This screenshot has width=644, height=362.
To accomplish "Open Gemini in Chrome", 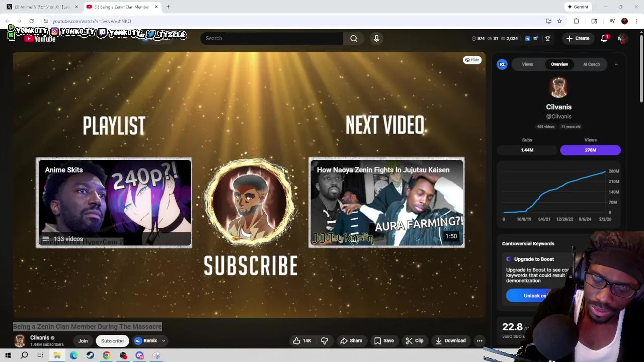I will pyautogui.click(x=578, y=7).
